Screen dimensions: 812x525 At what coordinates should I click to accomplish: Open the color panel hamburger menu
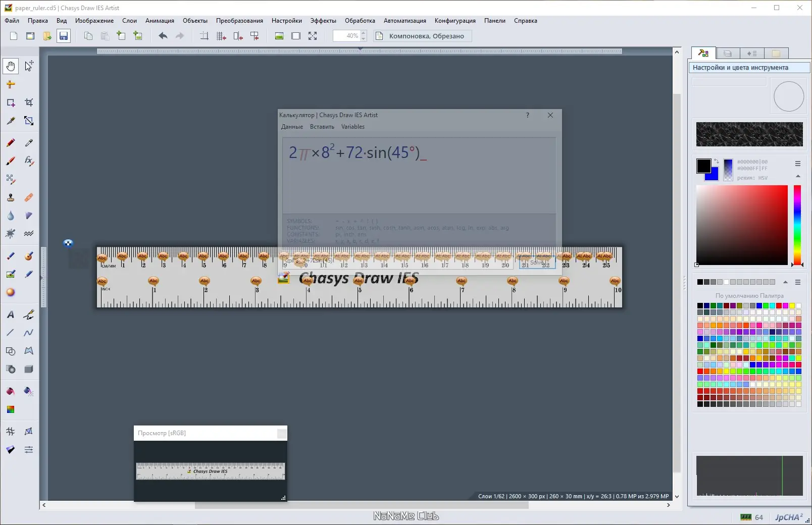[x=798, y=164]
